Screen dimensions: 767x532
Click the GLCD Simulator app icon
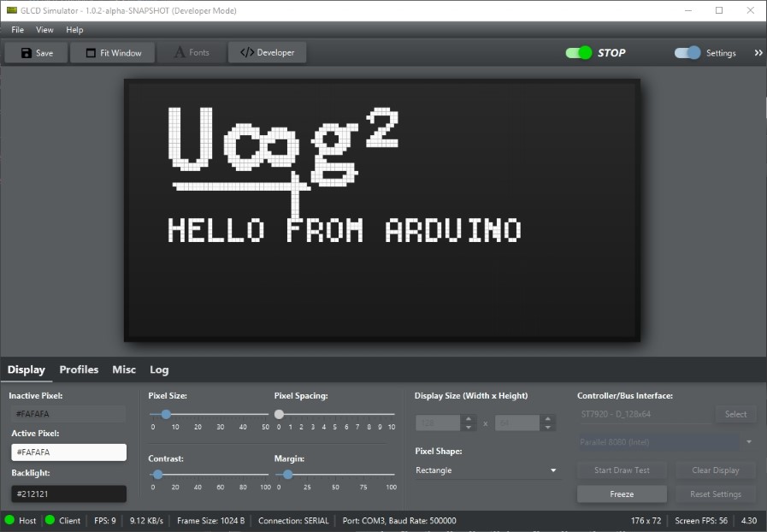point(12,10)
